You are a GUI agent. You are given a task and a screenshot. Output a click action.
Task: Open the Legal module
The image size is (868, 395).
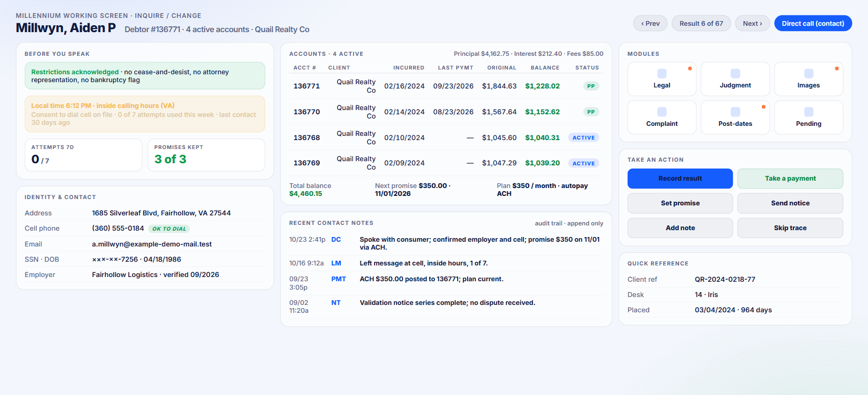click(662, 79)
